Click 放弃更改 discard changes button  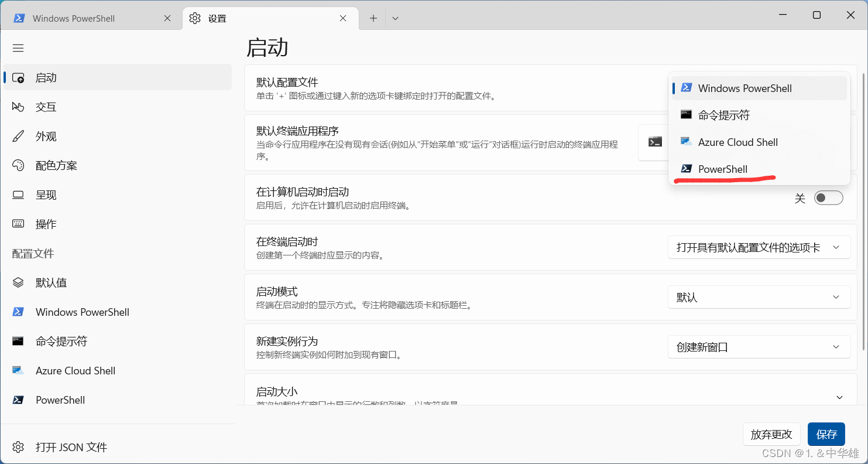pos(771,434)
